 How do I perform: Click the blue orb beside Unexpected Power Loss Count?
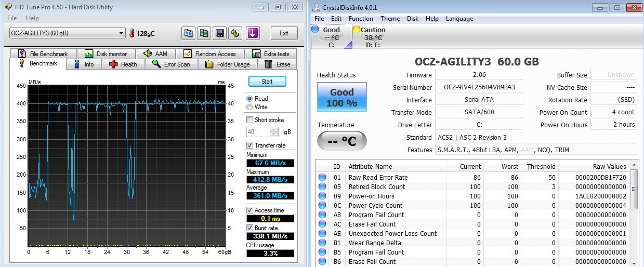pyautogui.click(x=322, y=234)
